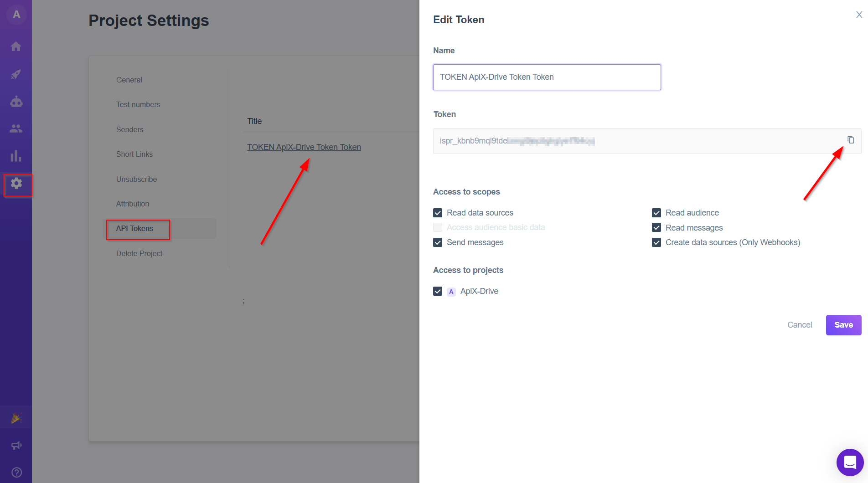Toggle the Read data sources checkbox
The image size is (868, 483).
438,213
